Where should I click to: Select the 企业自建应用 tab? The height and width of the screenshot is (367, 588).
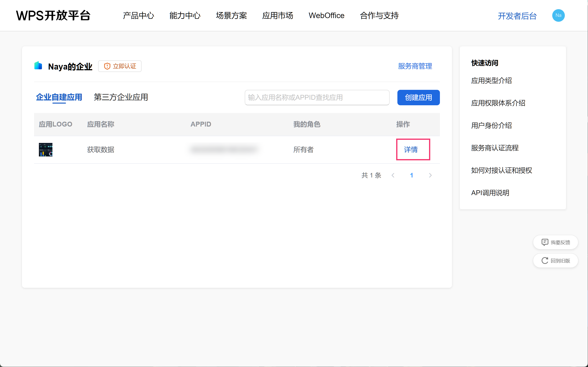[59, 97]
